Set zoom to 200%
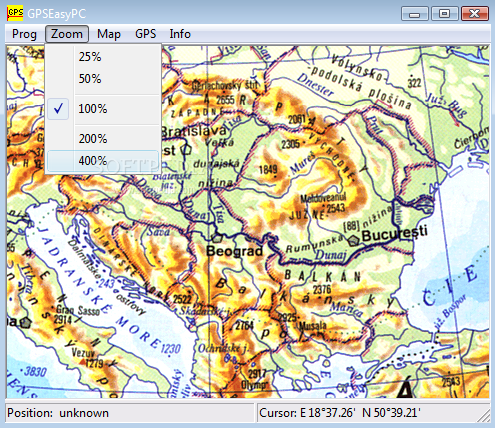Image resolution: width=495 pixels, height=428 pixels. click(103, 139)
